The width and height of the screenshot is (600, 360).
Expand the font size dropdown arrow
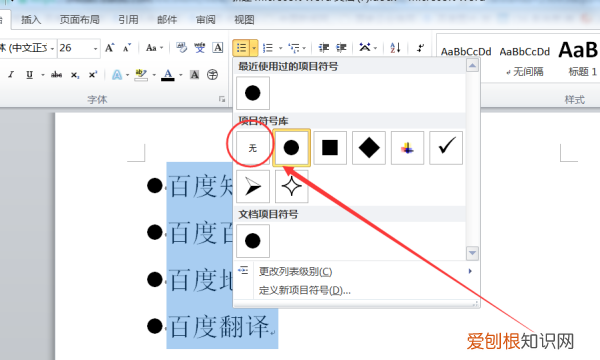point(96,49)
